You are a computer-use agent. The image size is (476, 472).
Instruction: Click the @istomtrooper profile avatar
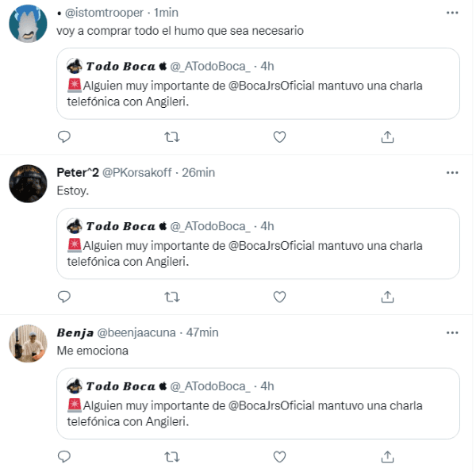click(28, 24)
